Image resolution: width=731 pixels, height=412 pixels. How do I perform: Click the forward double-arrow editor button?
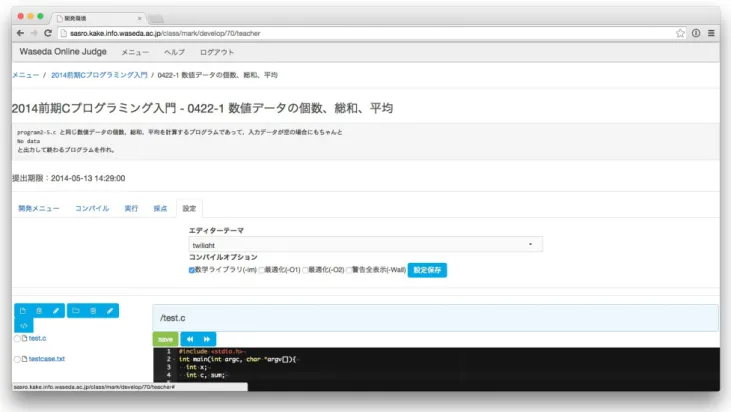click(207, 339)
